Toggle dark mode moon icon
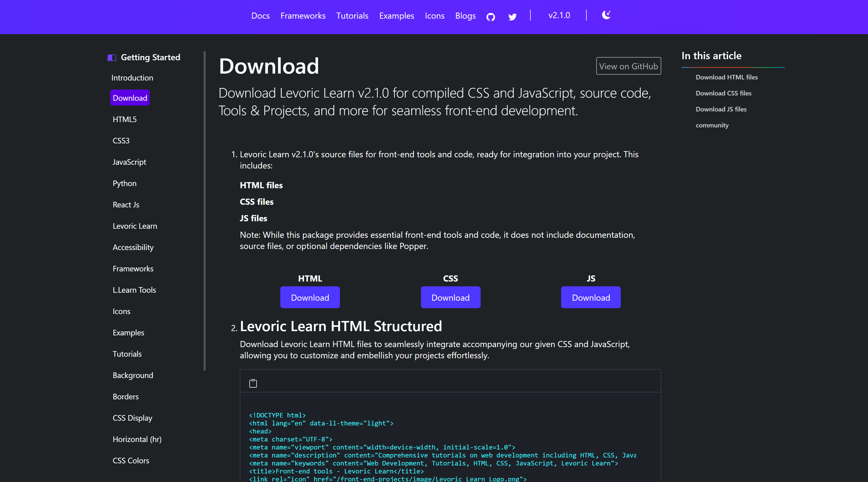 pos(606,15)
